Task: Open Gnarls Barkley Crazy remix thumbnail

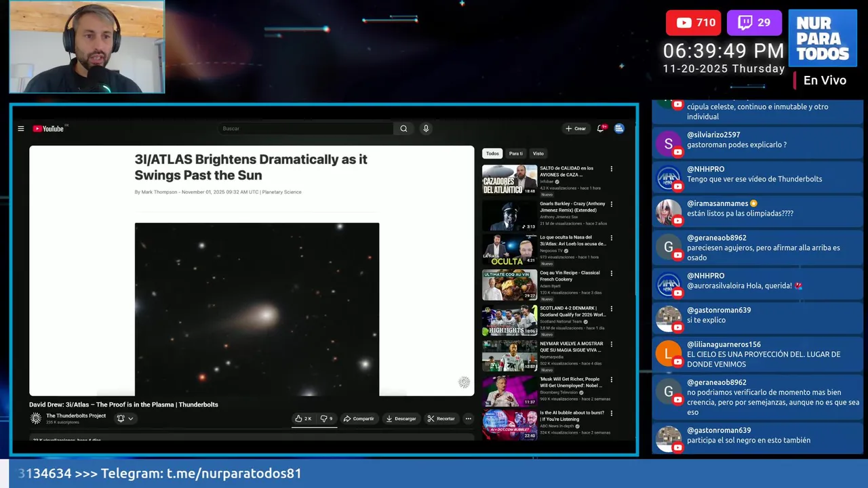Action: (x=509, y=215)
